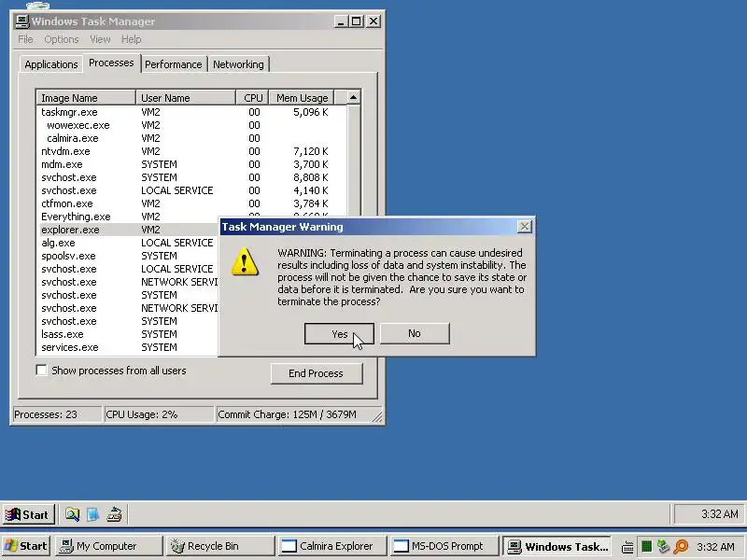This screenshot has width=747, height=560.
Task: Switch to the Applications tab
Action: click(51, 64)
